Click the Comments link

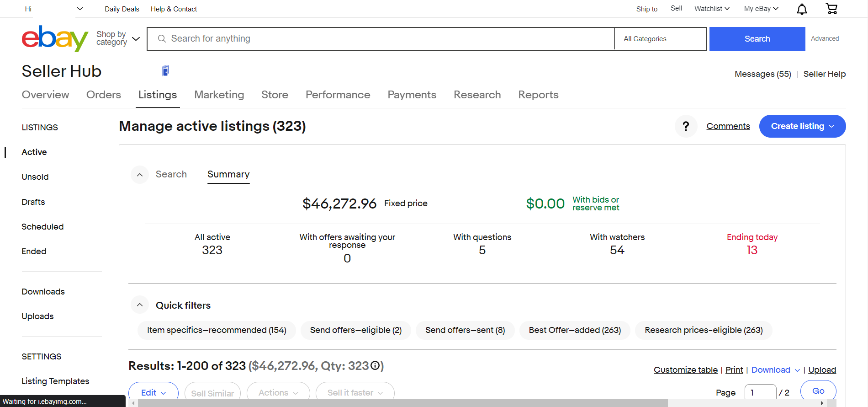coord(728,126)
